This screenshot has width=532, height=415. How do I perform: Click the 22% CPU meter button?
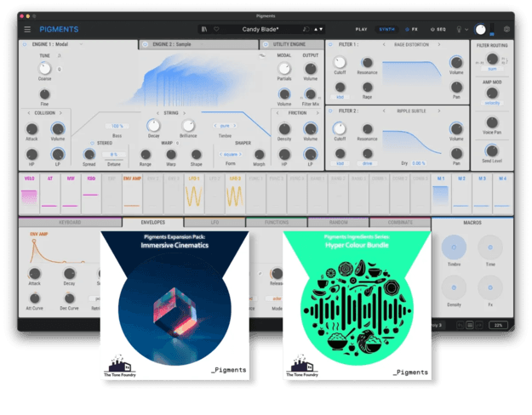pos(498,325)
